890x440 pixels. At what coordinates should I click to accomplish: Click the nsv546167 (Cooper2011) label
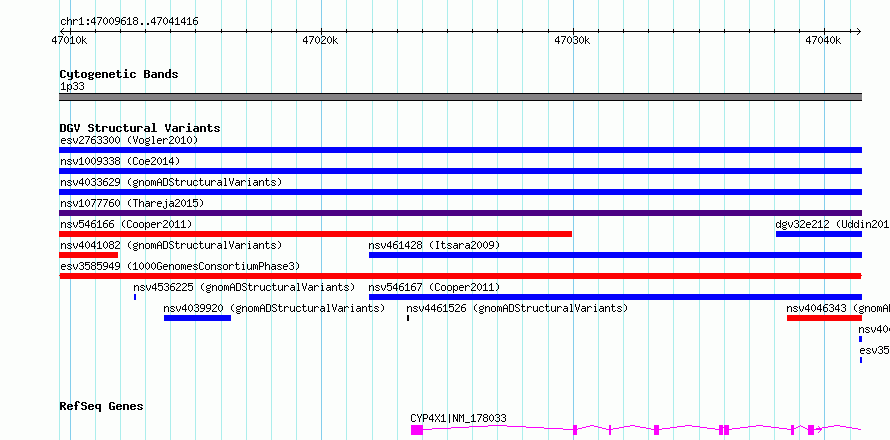(434, 287)
